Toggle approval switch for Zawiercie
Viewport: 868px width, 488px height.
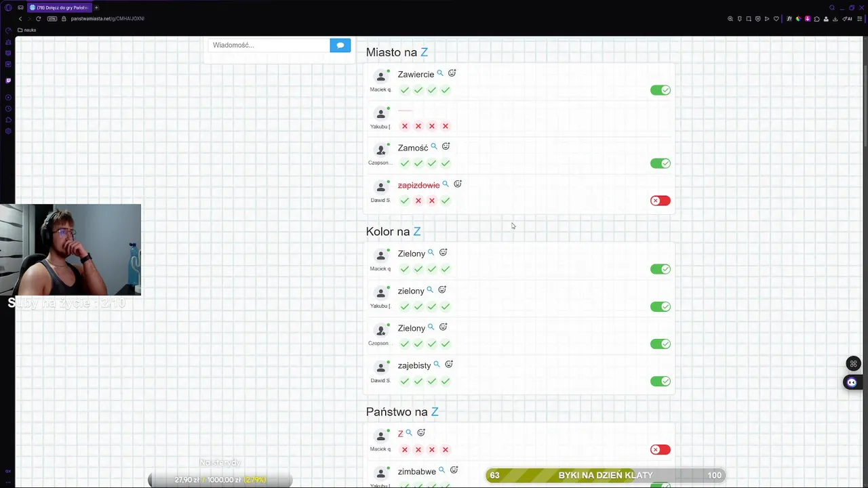coord(660,90)
